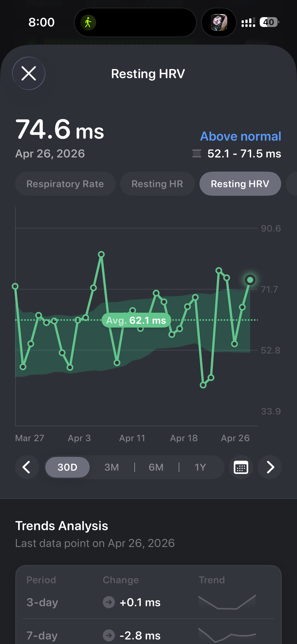Image resolution: width=297 pixels, height=644 pixels.
Task: Select the Resting HRV tab
Action: 240,184
